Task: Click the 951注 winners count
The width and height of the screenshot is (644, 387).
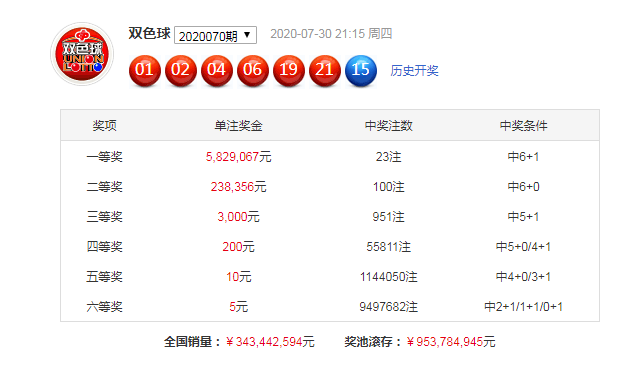Action: pyautogui.click(x=389, y=217)
